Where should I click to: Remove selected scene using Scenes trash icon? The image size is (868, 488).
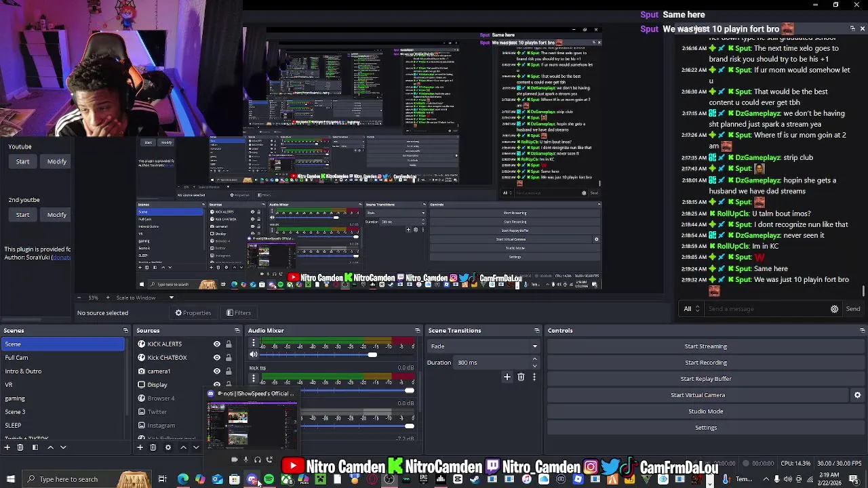click(x=20, y=447)
